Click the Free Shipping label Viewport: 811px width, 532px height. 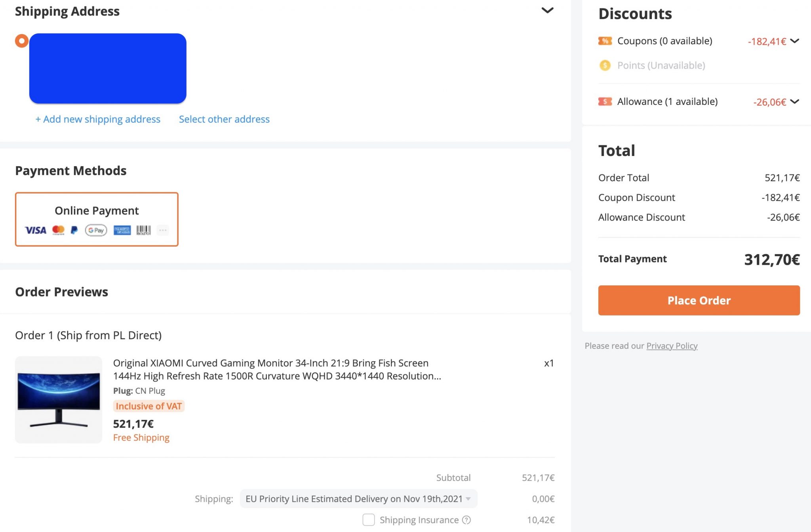141,437
